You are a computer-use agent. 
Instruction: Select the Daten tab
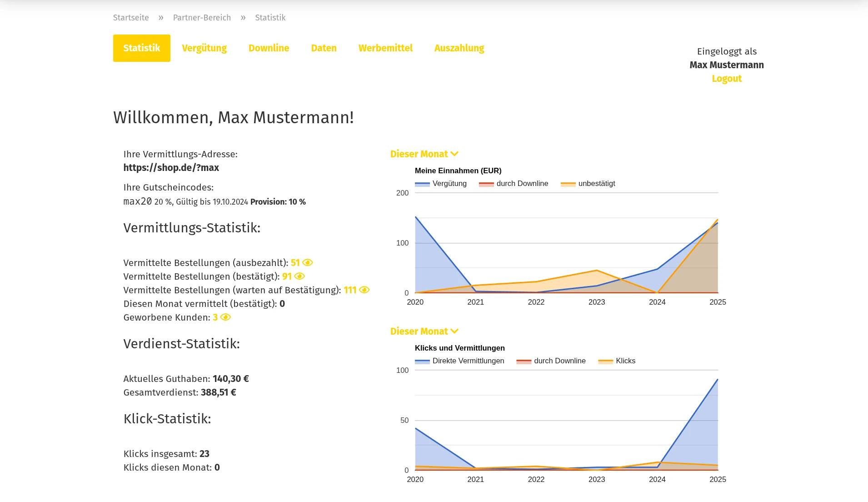coord(324,48)
